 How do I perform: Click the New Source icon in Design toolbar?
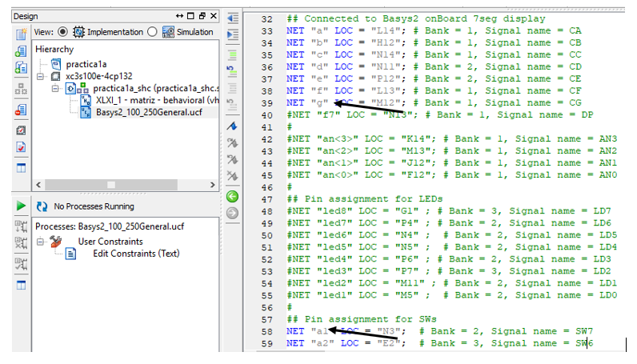[21, 34]
